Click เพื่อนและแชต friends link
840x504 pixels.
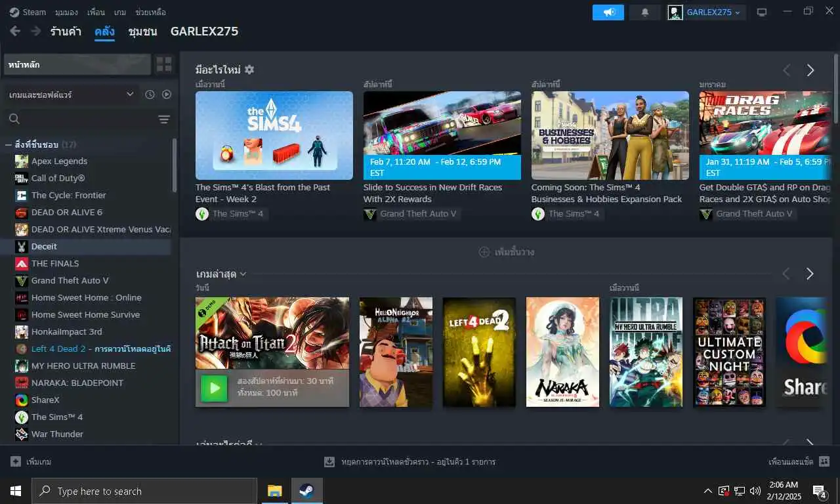(791, 462)
